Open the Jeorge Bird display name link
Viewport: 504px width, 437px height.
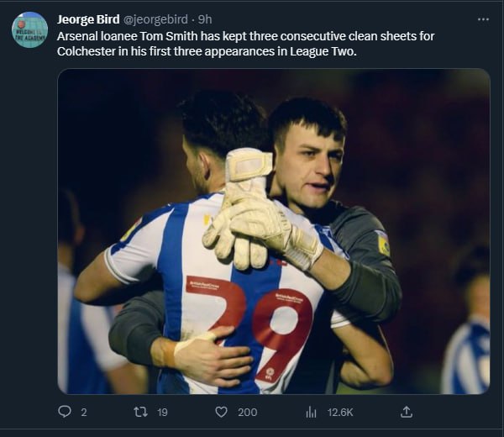[x=88, y=19]
